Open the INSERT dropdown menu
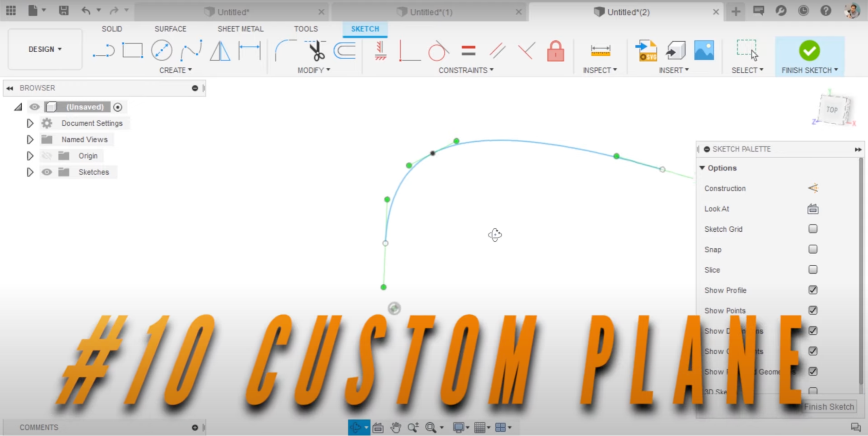 coord(673,70)
